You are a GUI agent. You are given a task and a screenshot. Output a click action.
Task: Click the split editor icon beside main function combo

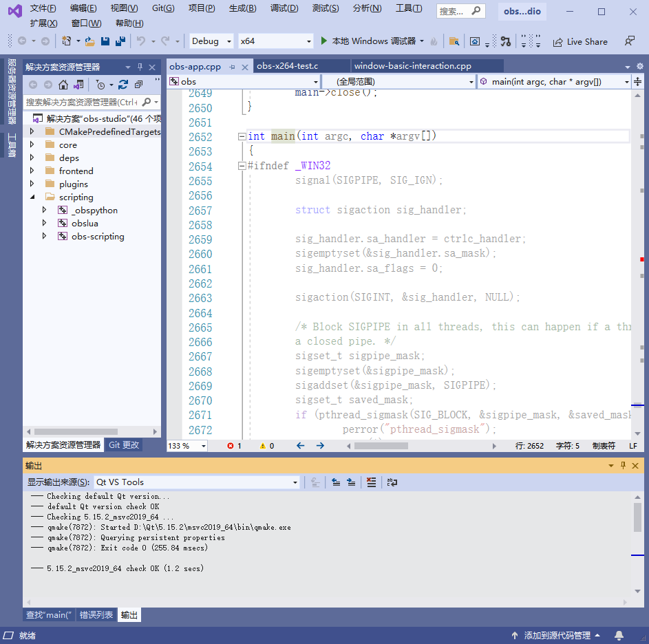point(638,82)
